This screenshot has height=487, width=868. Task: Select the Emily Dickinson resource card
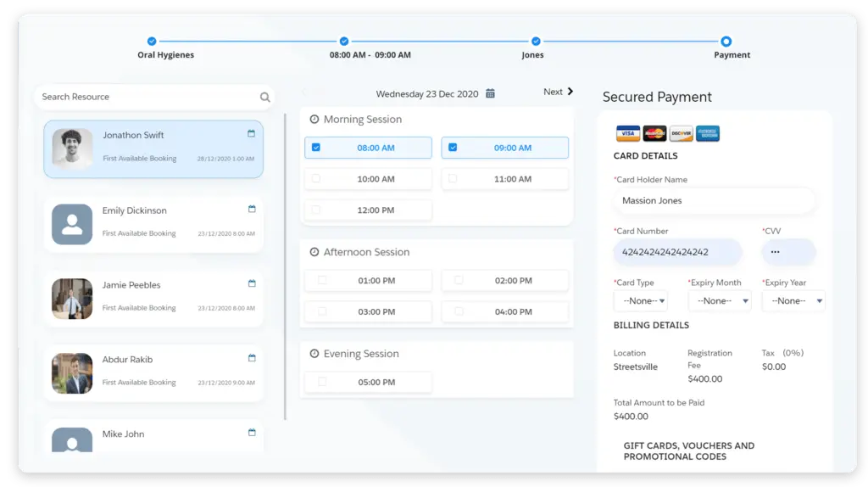point(153,224)
